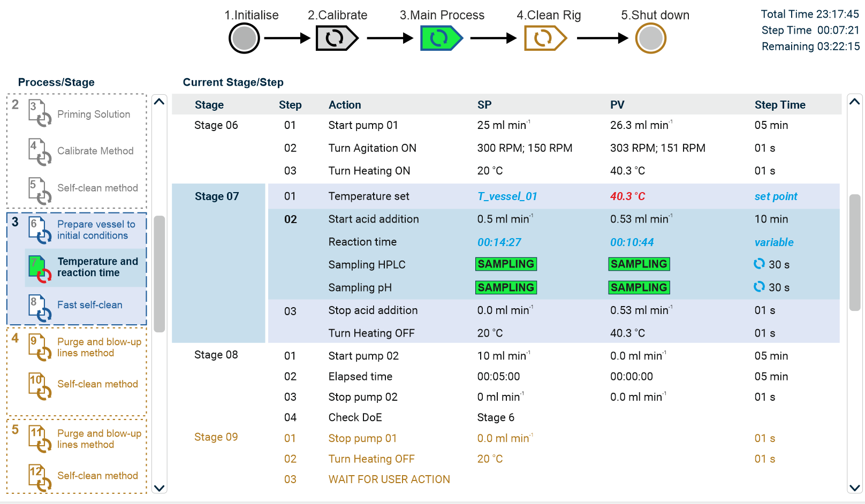Click the Sampling pH refresh timer icon
Screen dimensions: 865x504
point(759,287)
